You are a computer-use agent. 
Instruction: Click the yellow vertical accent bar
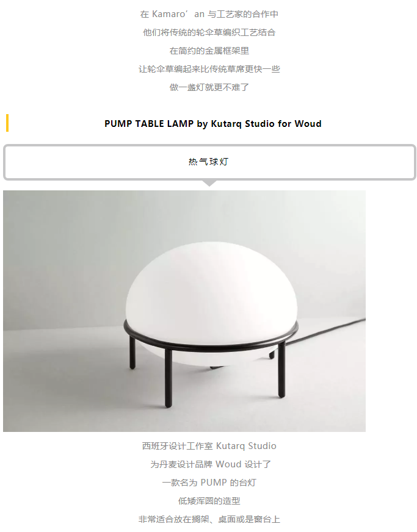[x=7, y=123]
